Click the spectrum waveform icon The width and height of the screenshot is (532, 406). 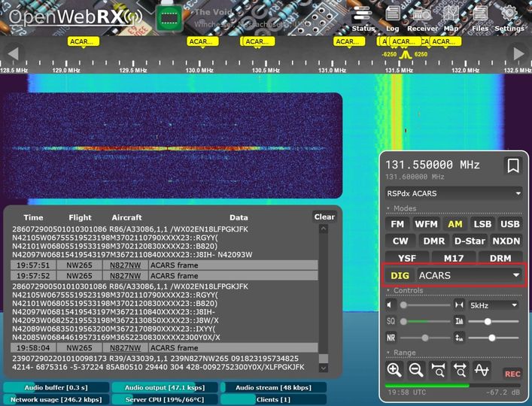482,369
